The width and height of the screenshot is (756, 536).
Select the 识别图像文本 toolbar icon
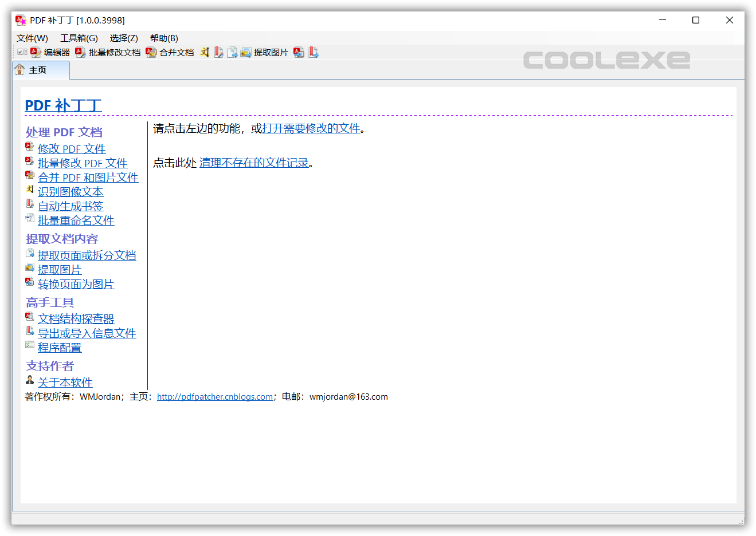click(x=205, y=52)
